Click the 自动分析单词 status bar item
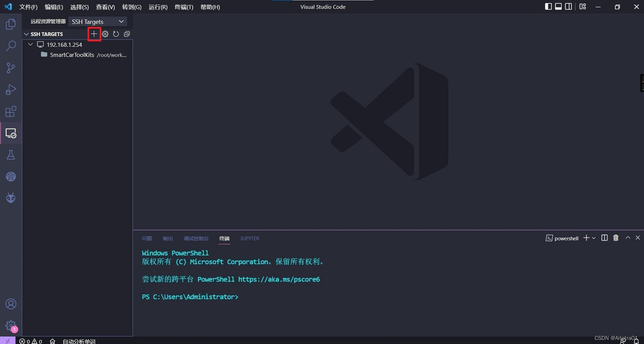644x344 pixels. pyautogui.click(x=79, y=341)
